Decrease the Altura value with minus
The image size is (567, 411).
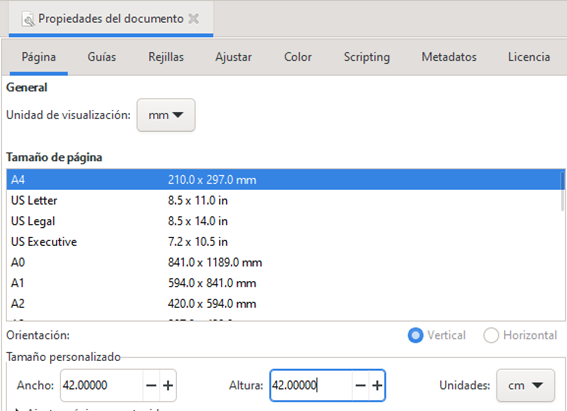pos(360,385)
